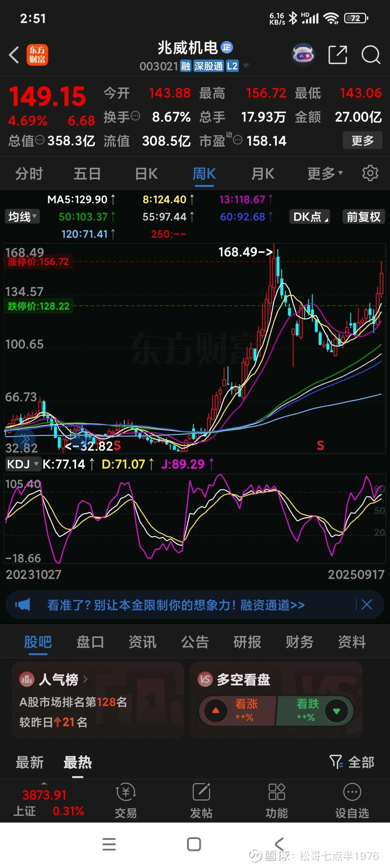This screenshot has width=390, height=868.
Task: Show 最新 posts
Action: (30, 762)
